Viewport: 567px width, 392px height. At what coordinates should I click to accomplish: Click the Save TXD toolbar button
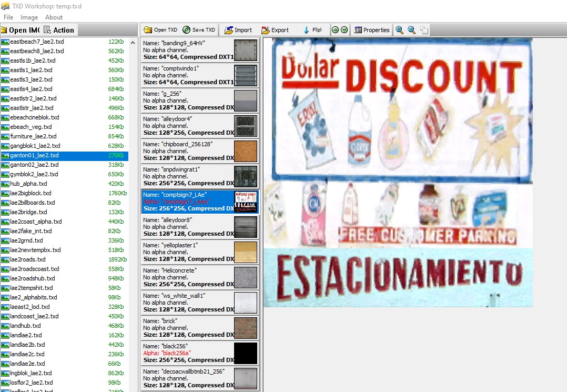click(x=199, y=30)
